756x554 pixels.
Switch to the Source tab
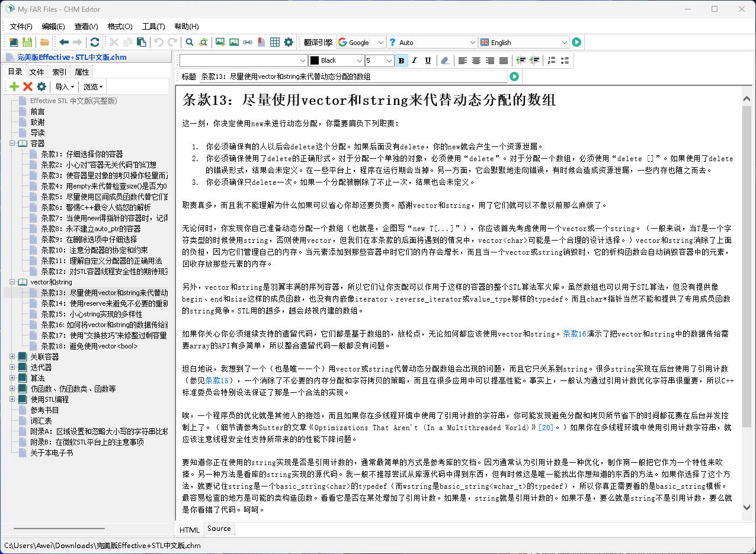click(x=219, y=529)
